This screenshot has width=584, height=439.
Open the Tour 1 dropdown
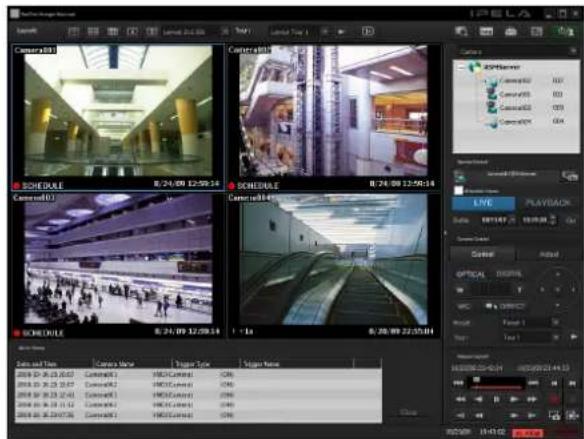click(x=530, y=338)
